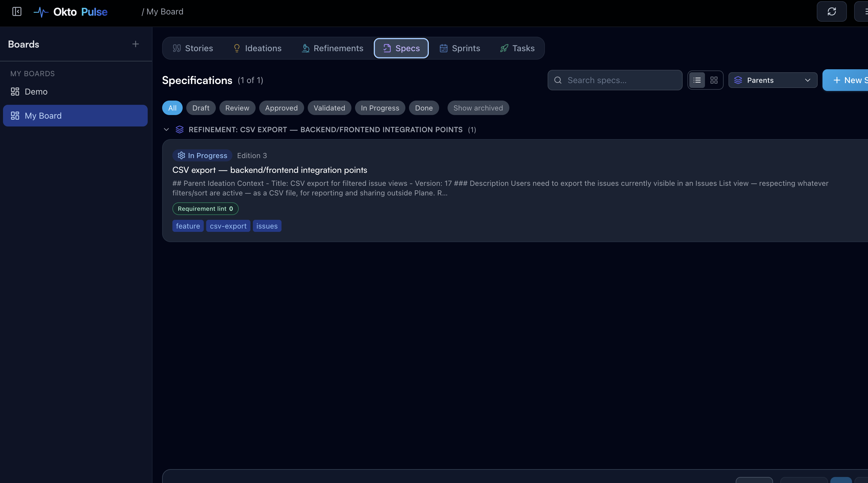Click the feature tag
Image resolution: width=868 pixels, height=483 pixels.
tap(188, 226)
